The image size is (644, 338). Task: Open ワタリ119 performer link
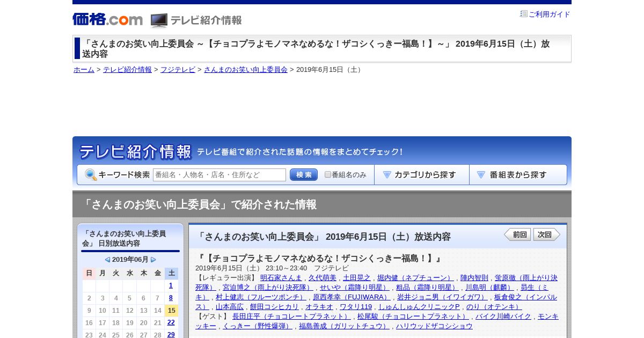pyautogui.click(x=356, y=306)
